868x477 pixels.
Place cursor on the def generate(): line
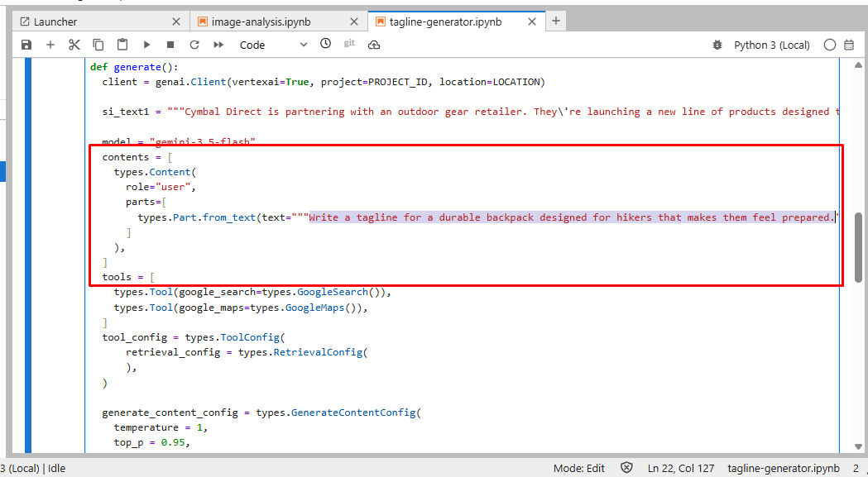point(134,67)
